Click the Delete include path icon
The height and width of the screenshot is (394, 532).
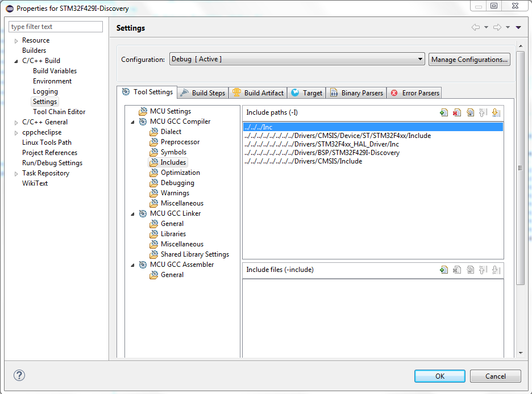coord(457,112)
